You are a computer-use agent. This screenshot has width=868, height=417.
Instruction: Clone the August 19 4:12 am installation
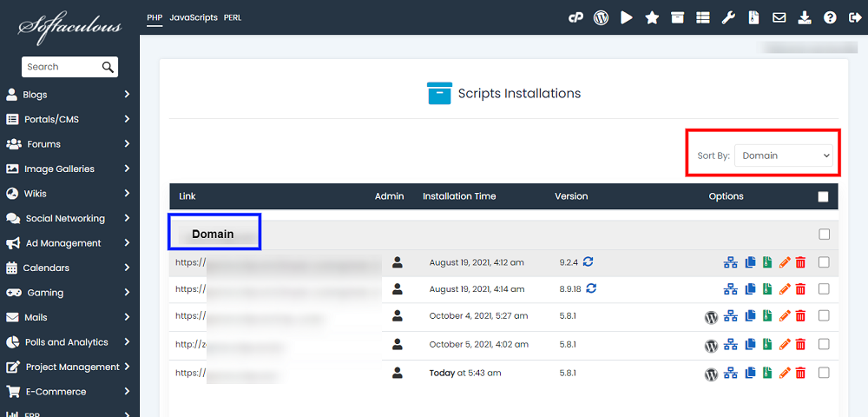coord(750,262)
